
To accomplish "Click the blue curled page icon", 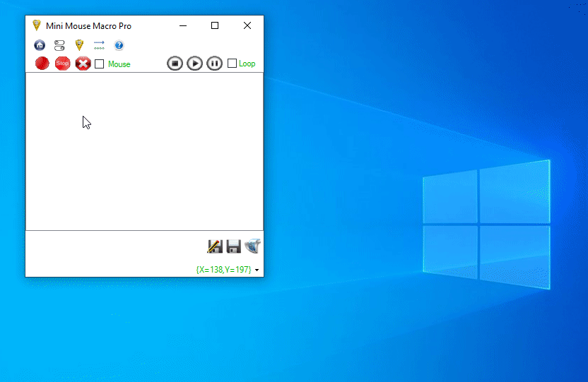I will tap(252, 246).
